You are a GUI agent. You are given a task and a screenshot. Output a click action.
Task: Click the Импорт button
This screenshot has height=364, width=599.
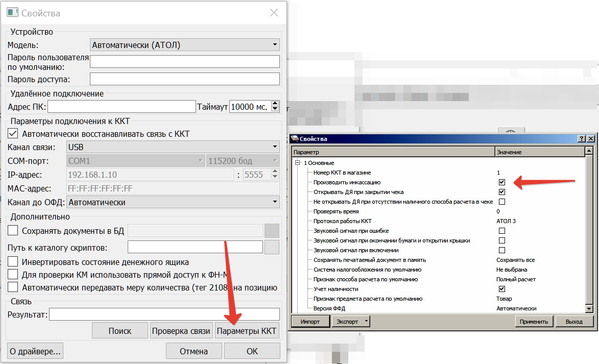tap(310, 322)
